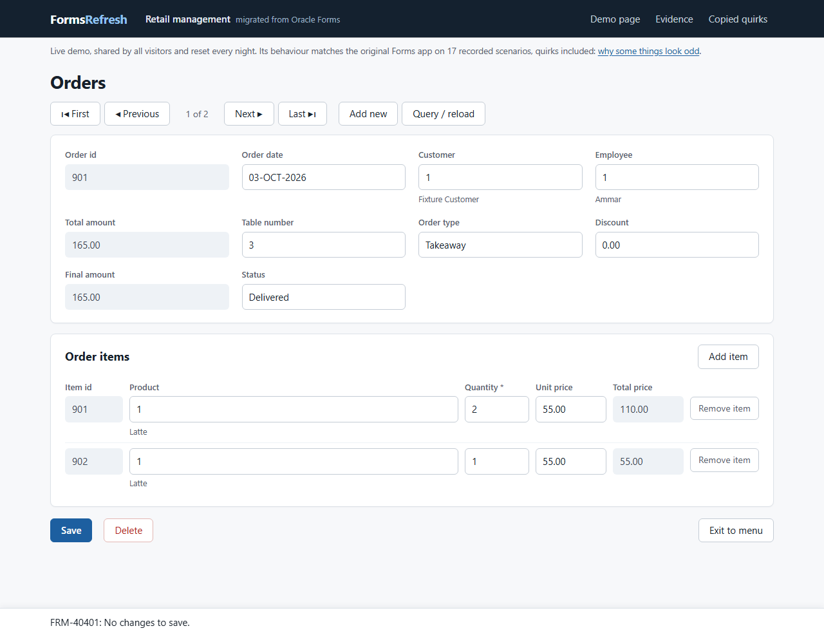The width and height of the screenshot is (824, 644).
Task: Click the read-only Order id field
Action: coord(147,177)
